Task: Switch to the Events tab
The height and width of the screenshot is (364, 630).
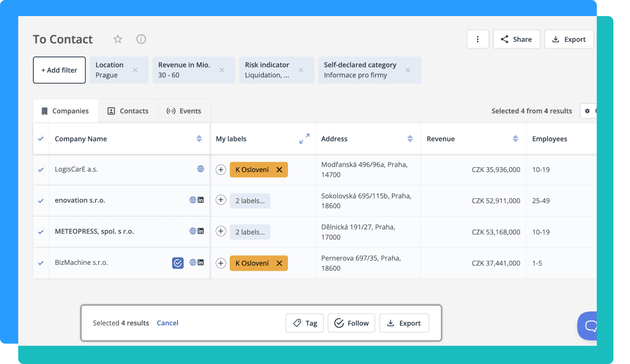Action: (184, 111)
